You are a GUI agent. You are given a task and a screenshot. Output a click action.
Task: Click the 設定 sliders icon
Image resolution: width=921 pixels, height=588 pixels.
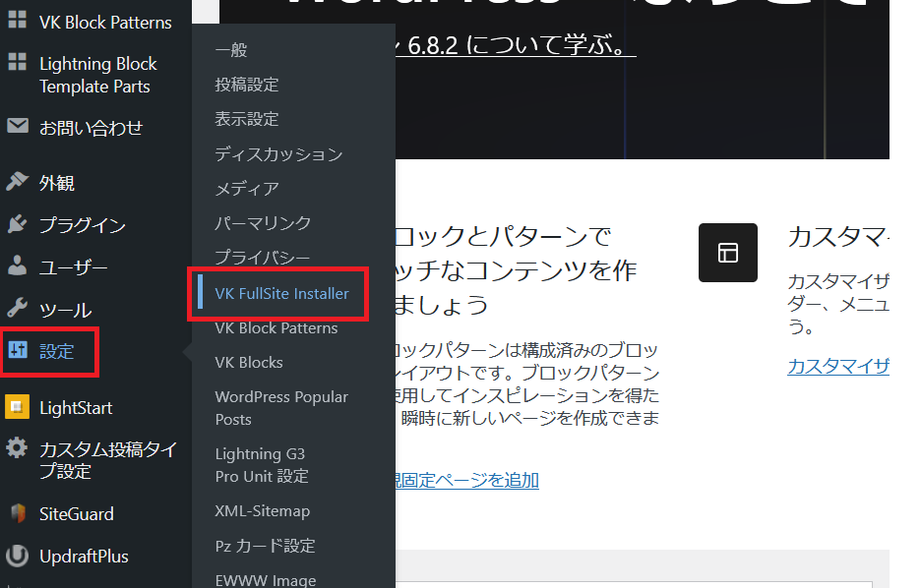pyautogui.click(x=18, y=350)
